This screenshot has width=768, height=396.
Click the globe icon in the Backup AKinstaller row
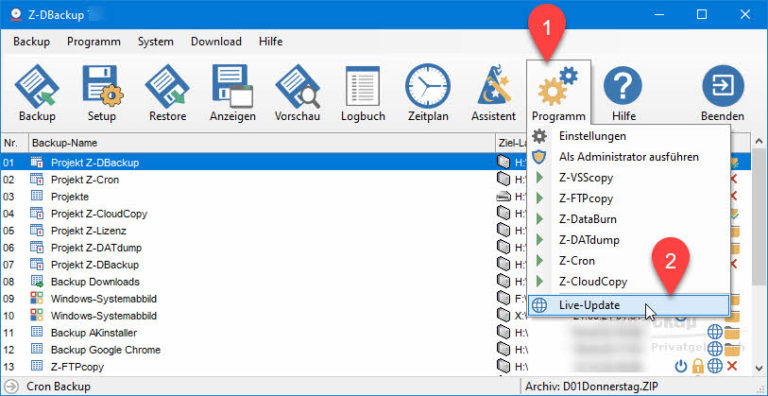tap(715, 332)
